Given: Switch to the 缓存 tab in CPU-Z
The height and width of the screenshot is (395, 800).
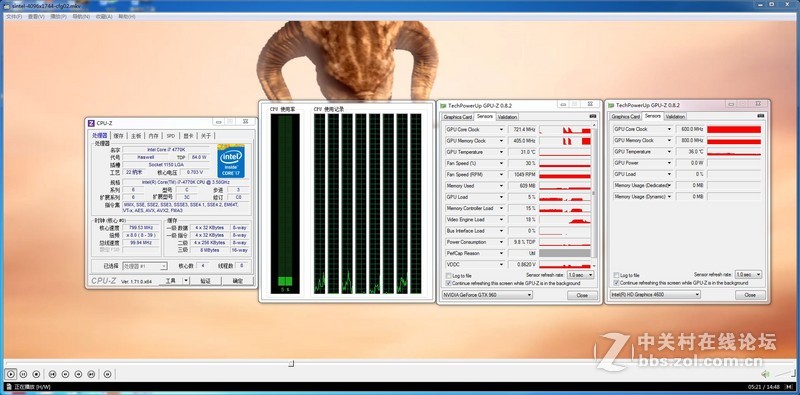Looking at the screenshot, I should 118,136.
